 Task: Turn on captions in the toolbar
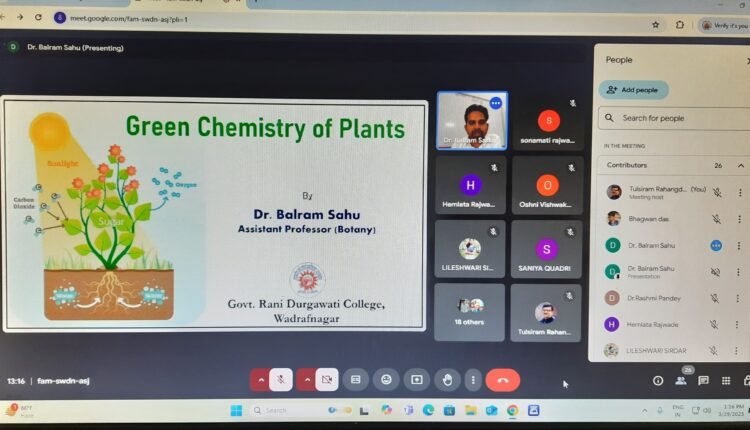355,380
